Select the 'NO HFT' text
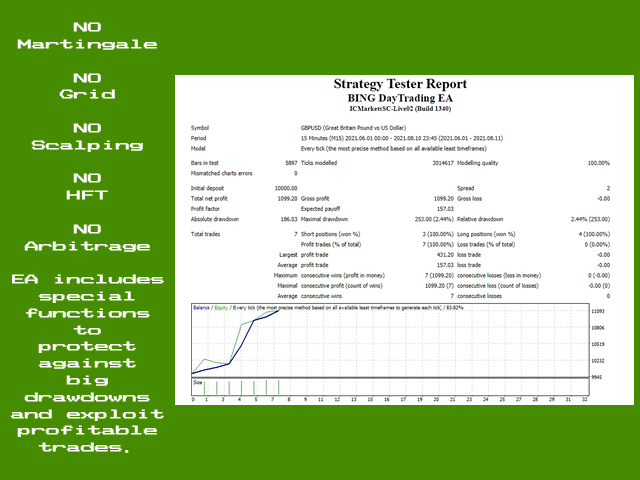This screenshot has height=480, width=640. [87, 187]
